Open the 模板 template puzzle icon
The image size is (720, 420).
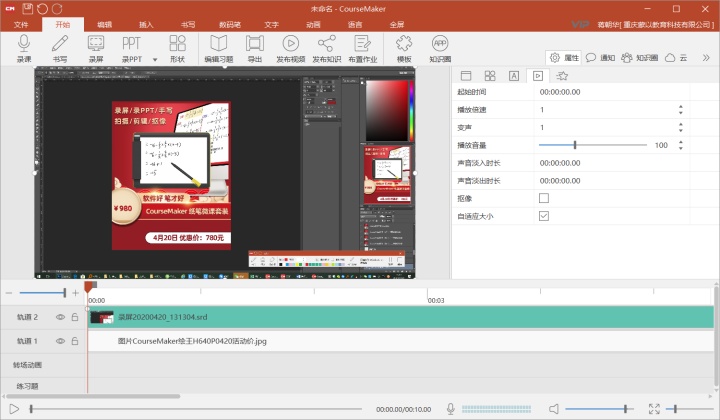pos(404,43)
